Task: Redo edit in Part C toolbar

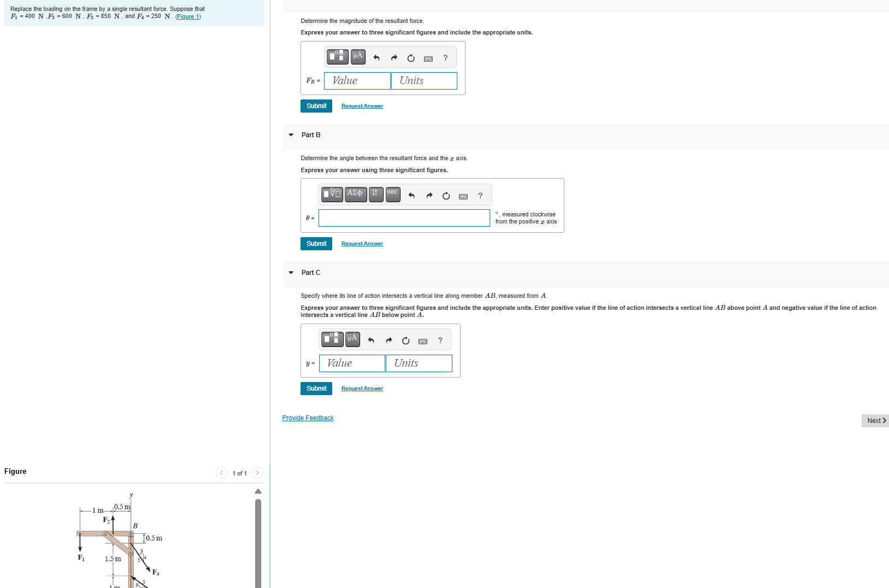Action: (388, 340)
